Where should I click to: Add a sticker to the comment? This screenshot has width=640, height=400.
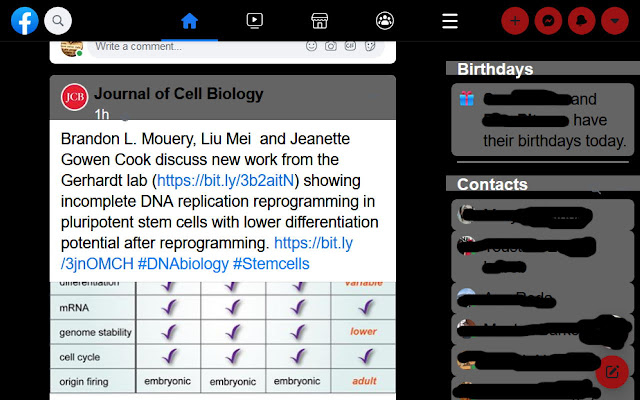(x=370, y=46)
